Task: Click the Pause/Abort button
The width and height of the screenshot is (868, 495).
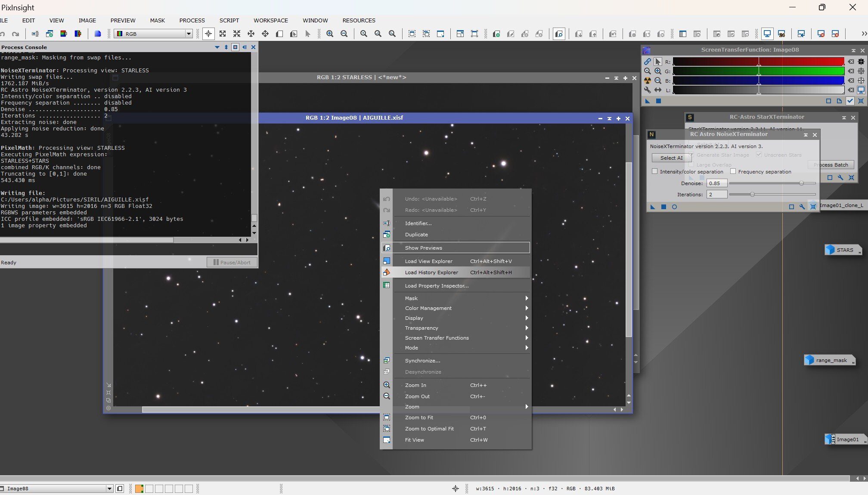Action: (232, 262)
